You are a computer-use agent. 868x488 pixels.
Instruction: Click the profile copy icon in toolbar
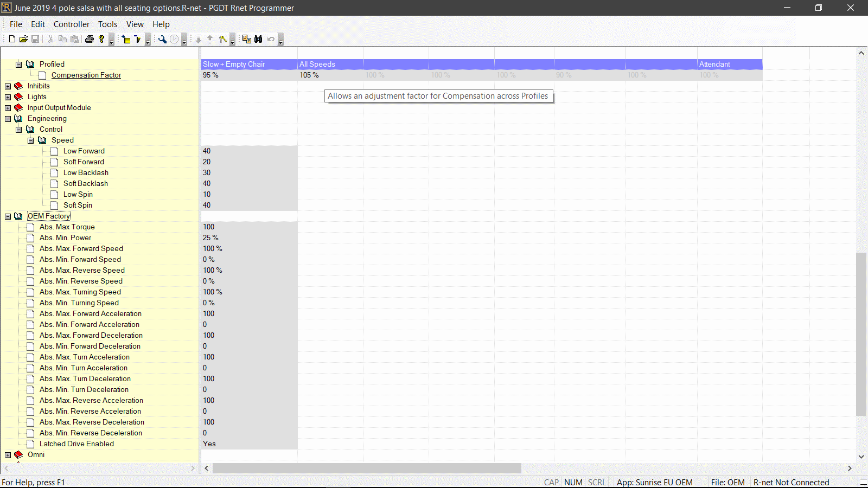(x=246, y=39)
